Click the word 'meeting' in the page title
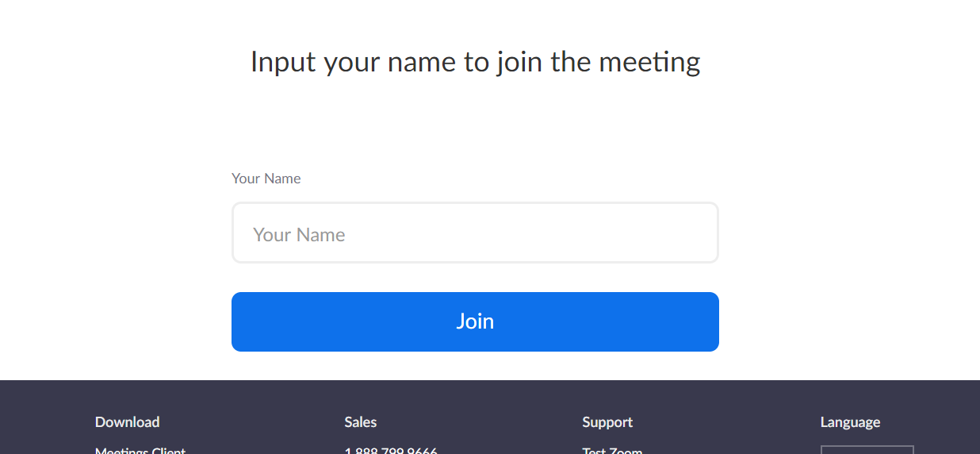 pyautogui.click(x=649, y=62)
